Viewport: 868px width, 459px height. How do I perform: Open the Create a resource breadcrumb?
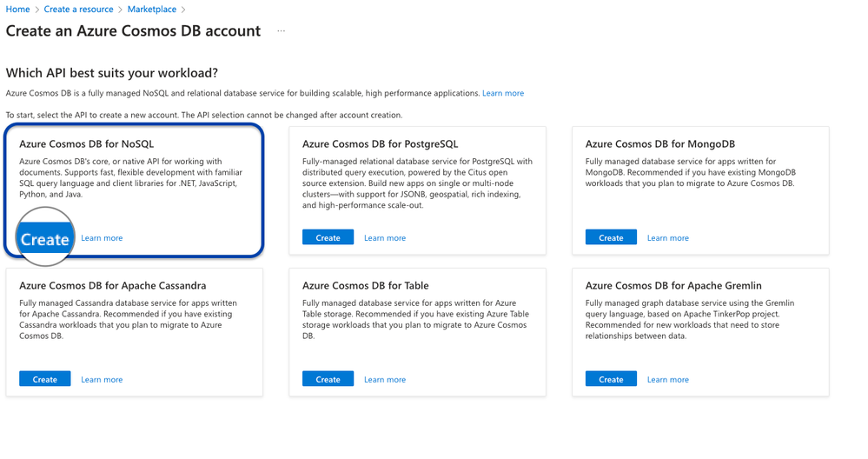coord(78,10)
